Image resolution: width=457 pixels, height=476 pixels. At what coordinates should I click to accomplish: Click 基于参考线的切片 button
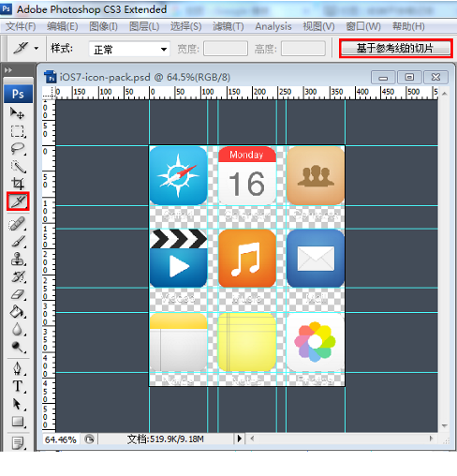tap(395, 49)
